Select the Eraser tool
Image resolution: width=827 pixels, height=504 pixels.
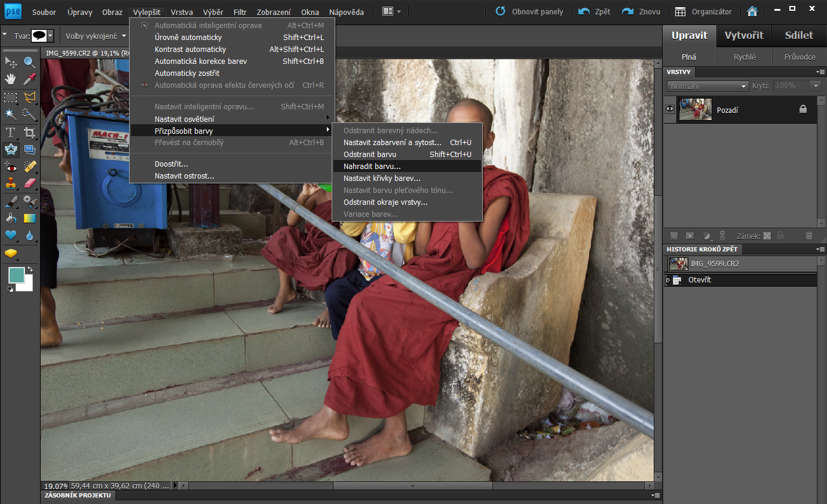(x=29, y=184)
